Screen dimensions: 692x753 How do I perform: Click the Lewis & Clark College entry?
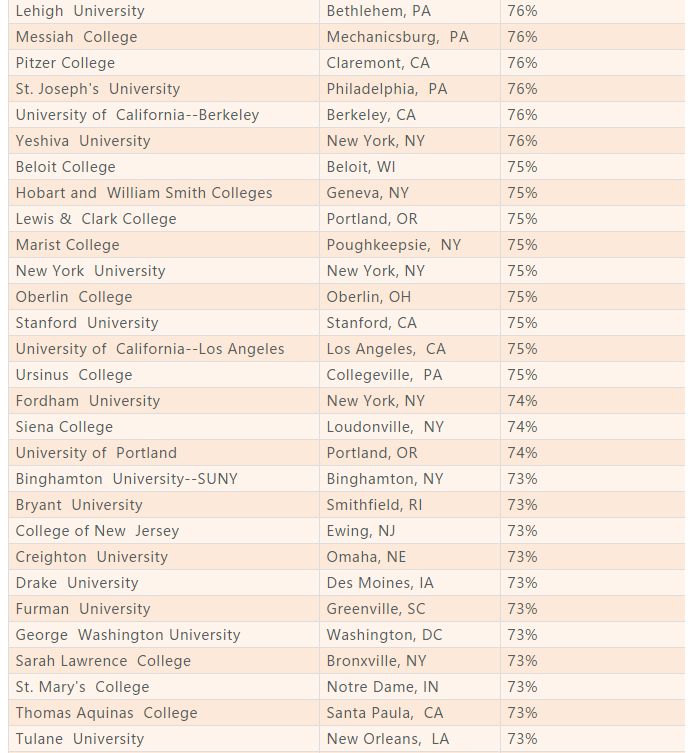pos(96,219)
